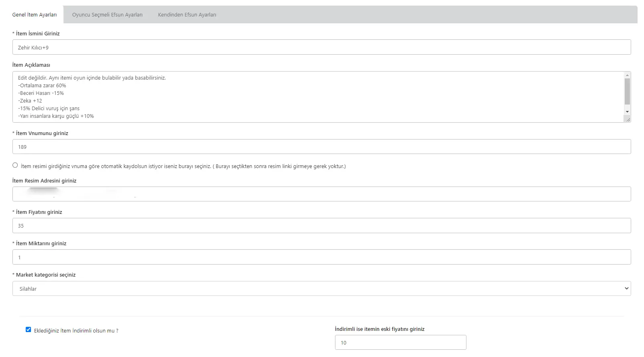
Task: Click the description text area resize handle
Action: (628, 119)
